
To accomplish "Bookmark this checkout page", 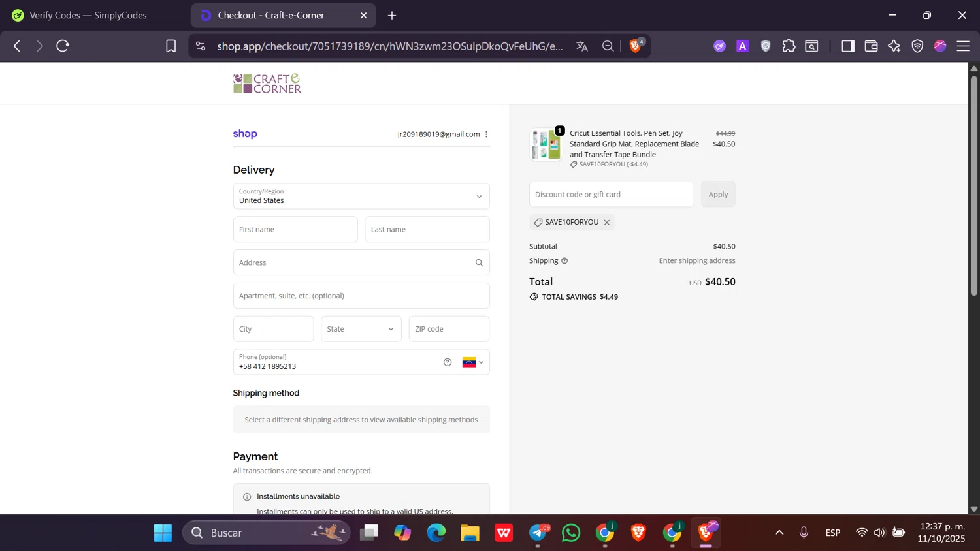I will click(171, 46).
